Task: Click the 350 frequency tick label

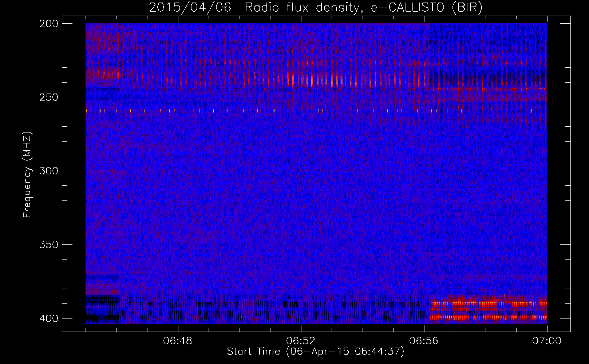Action: pos(48,244)
